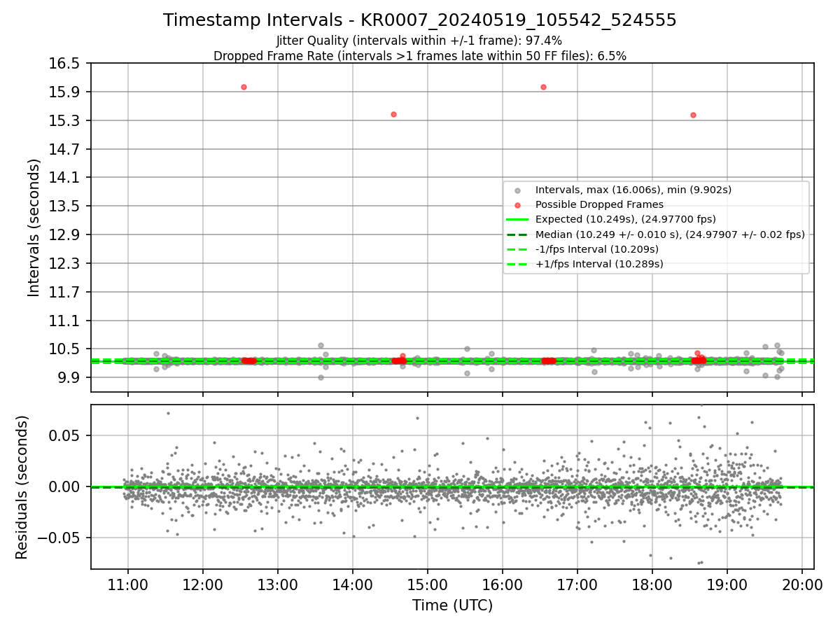
Task: Click the solid green line sample beside 'Expected'
Action: click(x=517, y=220)
